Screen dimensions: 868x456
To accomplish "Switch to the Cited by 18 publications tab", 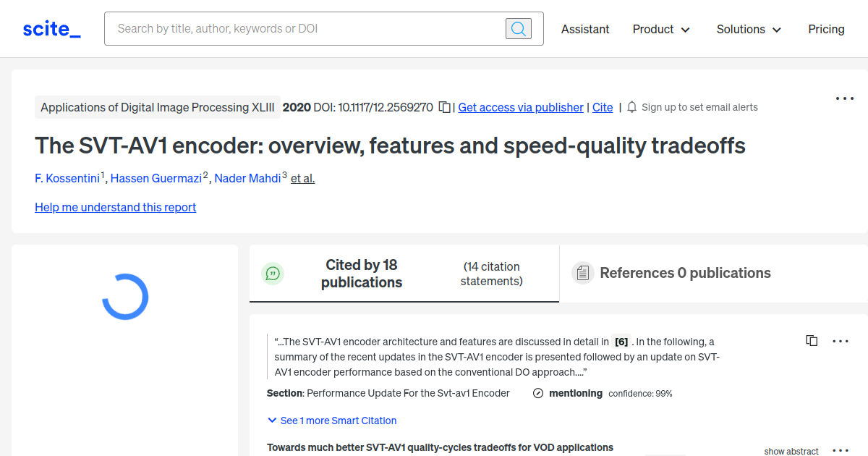I will (x=362, y=273).
